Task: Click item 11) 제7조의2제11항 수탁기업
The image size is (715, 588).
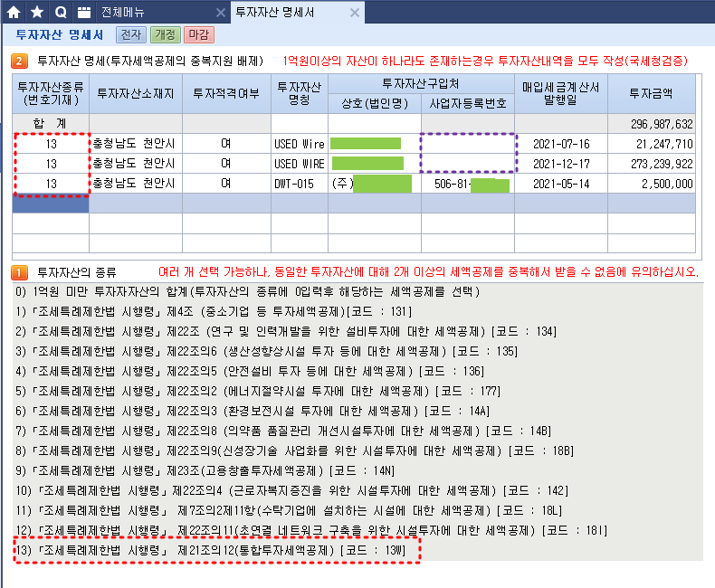Action: pyautogui.click(x=289, y=510)
